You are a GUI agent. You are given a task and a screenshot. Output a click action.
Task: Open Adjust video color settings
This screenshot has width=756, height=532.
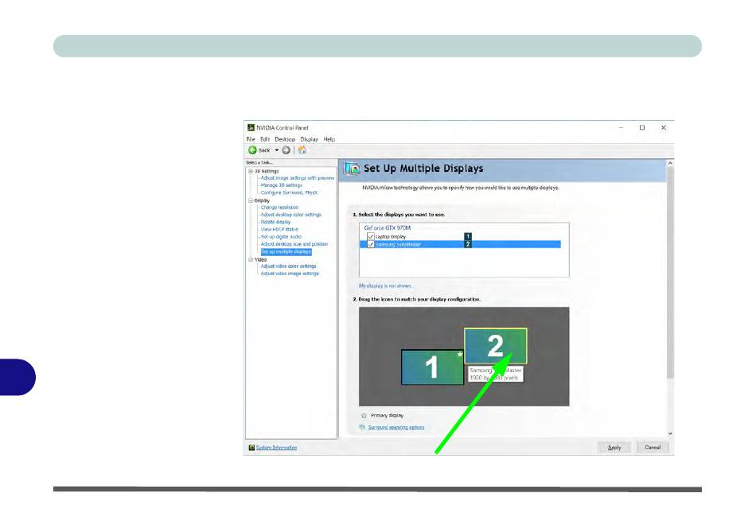[x=289, y=266]
